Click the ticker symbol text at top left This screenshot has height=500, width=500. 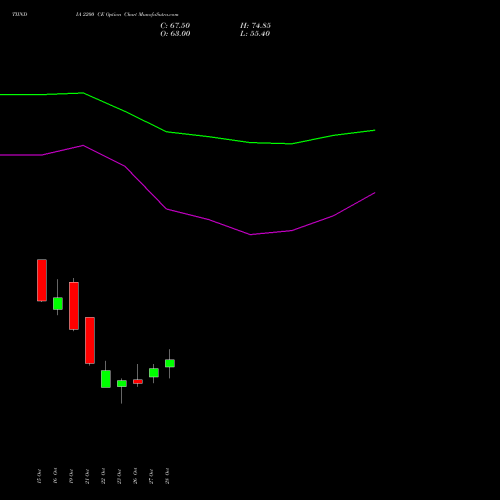[20, 15]
